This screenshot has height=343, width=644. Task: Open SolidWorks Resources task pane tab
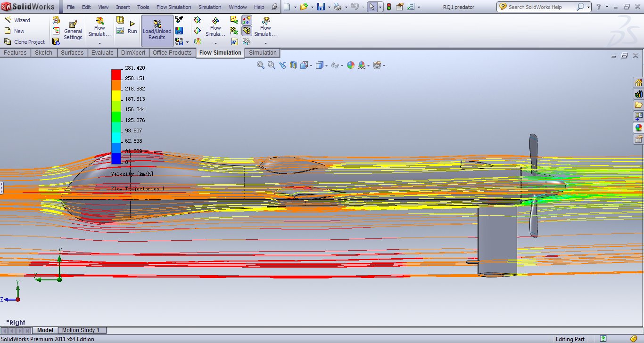click(x=638, y=82)
